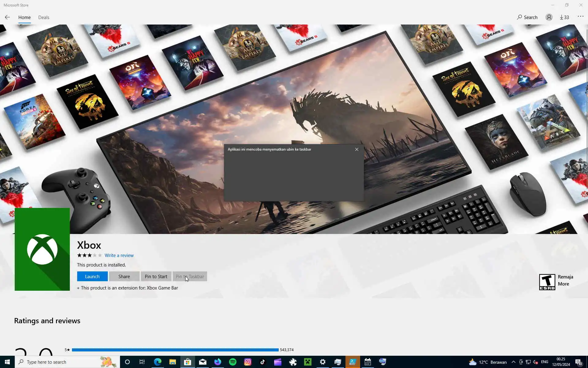Open the three-dot See more menu

click(x=580, y=17)
